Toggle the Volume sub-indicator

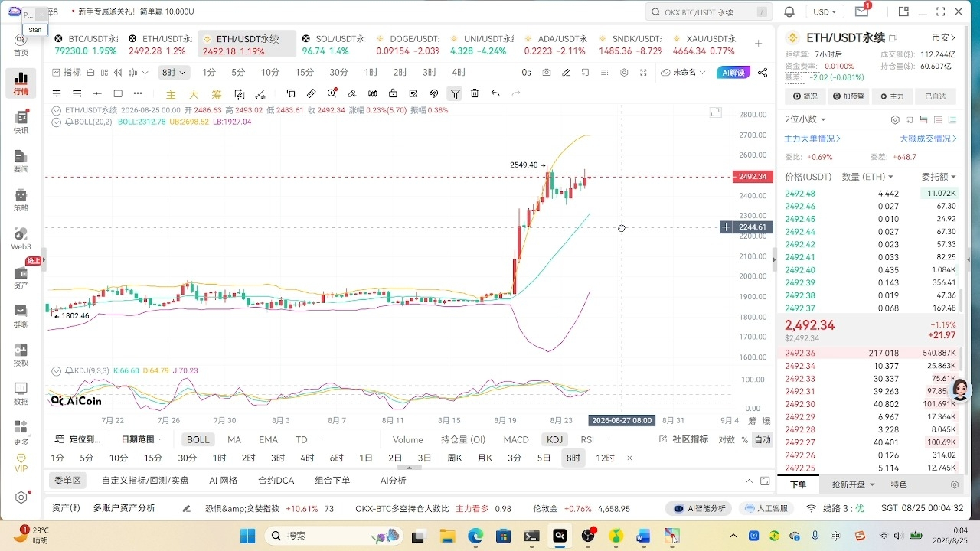click(407, 439)
